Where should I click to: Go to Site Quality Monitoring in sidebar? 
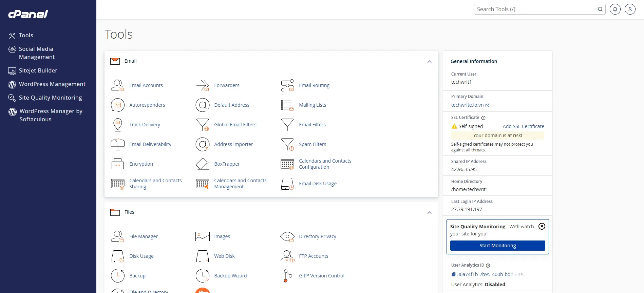pyautogui.click(x=50, y=98)
